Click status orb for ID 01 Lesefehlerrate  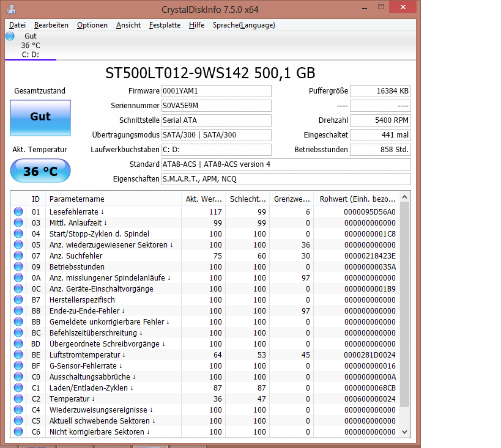[x=18, y=211]
